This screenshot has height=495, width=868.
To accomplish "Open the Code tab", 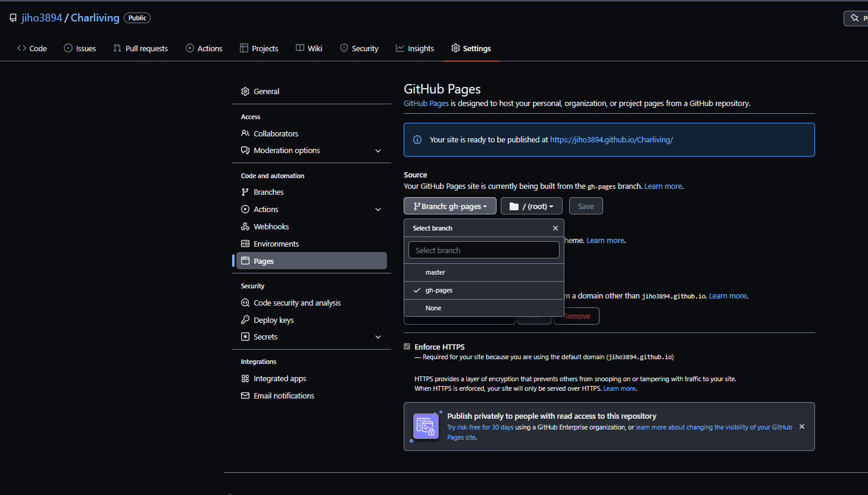I will (x=32, y=48).
